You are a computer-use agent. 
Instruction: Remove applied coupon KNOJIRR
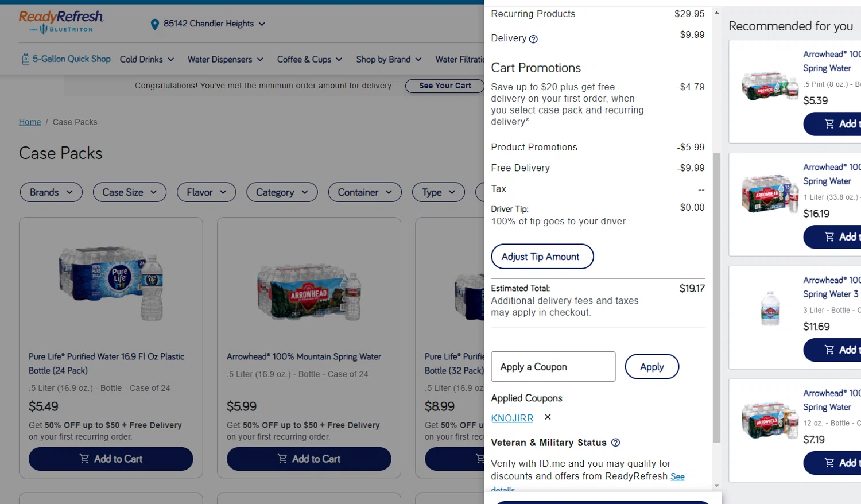pos(548,417)
